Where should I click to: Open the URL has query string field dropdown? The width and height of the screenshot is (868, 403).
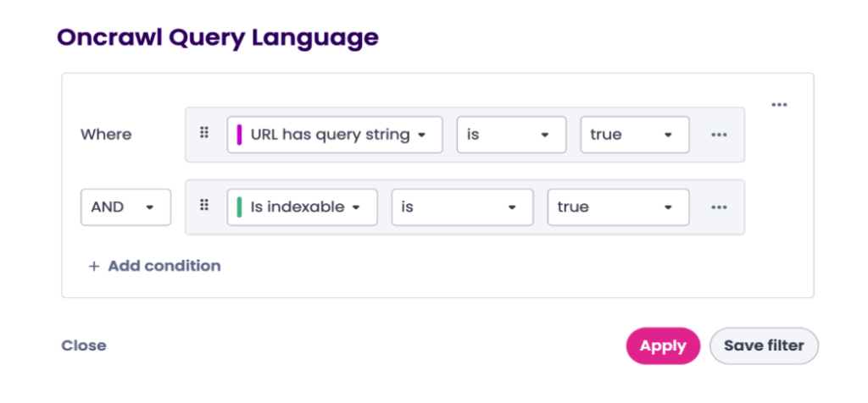click(335, 135)
